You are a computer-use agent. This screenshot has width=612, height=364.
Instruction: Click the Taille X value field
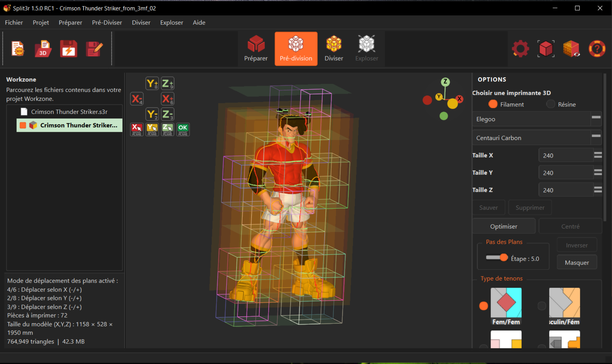[x=566, y=155]
